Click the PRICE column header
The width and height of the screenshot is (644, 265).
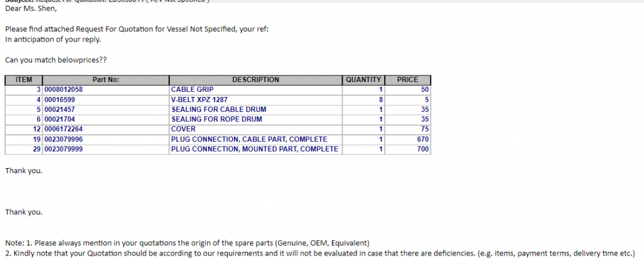(x=408, y=80)
